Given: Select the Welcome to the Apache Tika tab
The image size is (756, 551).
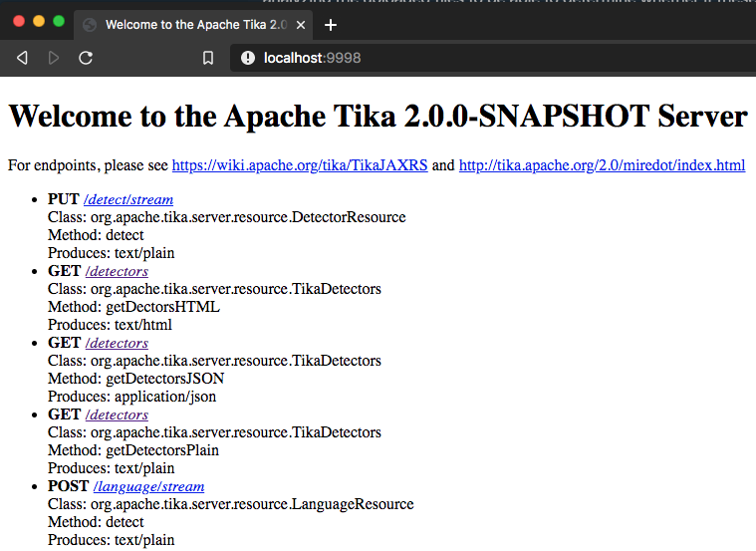Looking at the screenshot, I should click(193, 25).
